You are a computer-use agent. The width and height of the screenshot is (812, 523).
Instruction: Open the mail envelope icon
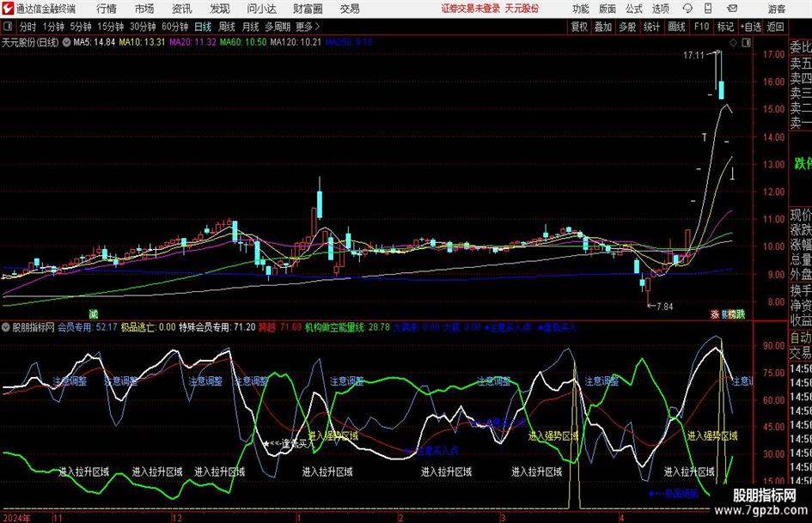[x=732, y=9]
